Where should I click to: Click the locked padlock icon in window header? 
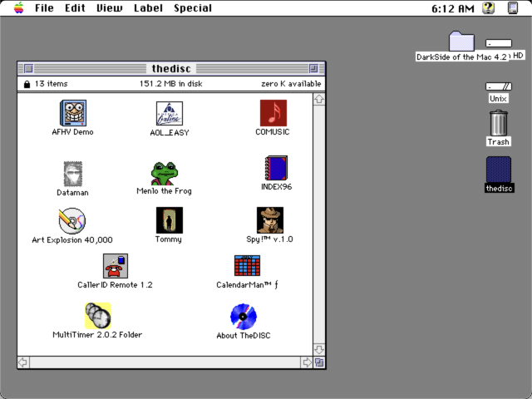[x=27, y=84]
